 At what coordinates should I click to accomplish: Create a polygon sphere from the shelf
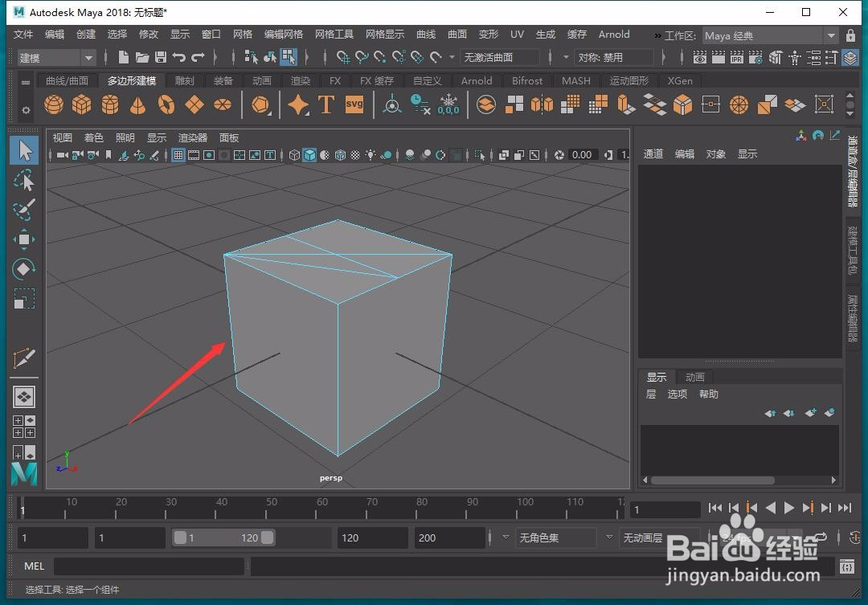(53, 104)
